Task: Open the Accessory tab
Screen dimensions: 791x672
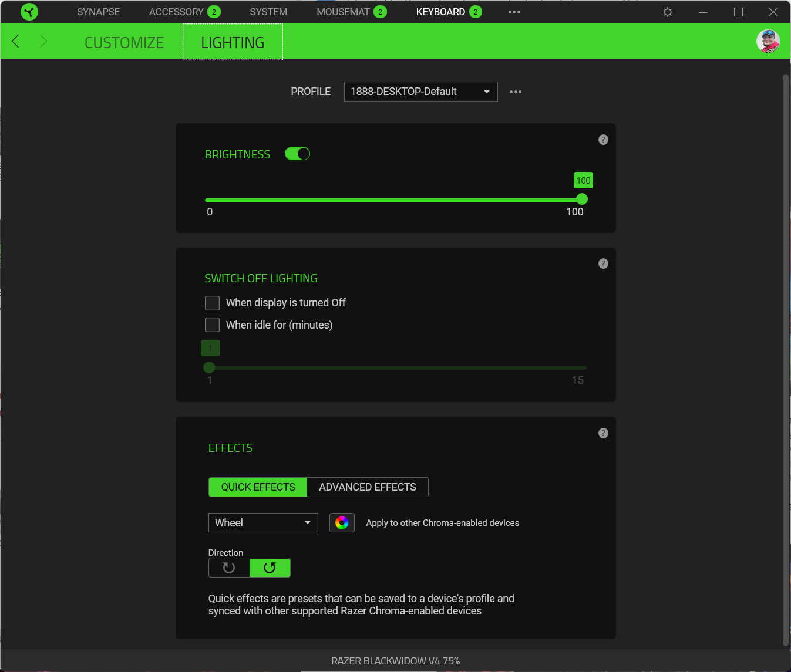Action: [176, 12]
